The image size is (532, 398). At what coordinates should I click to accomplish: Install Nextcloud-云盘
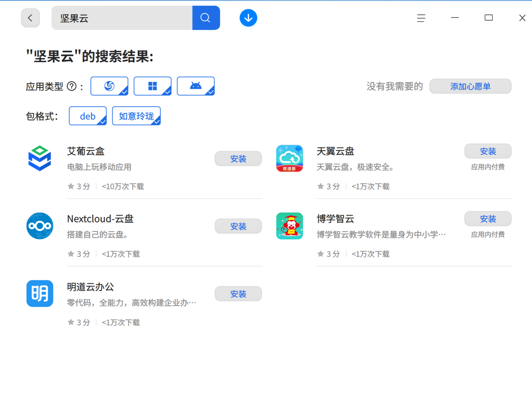click(x=238, y=226)
